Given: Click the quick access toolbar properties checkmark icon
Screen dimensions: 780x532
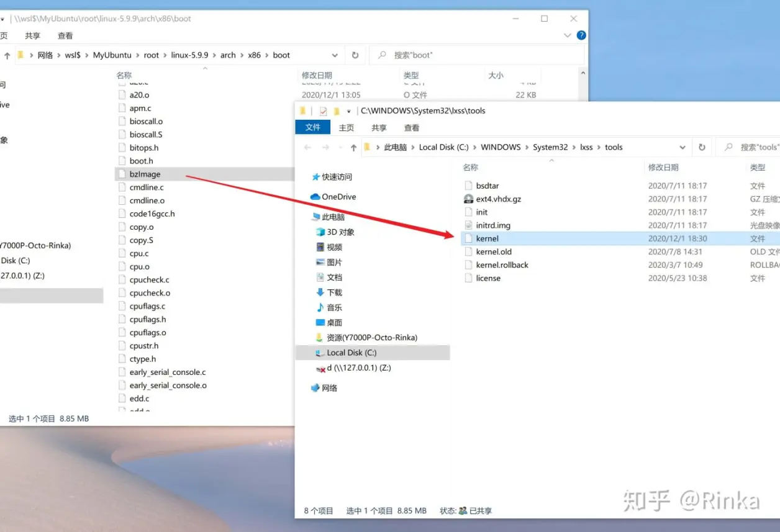Looking at the screenshot, I should pos(323,111).
